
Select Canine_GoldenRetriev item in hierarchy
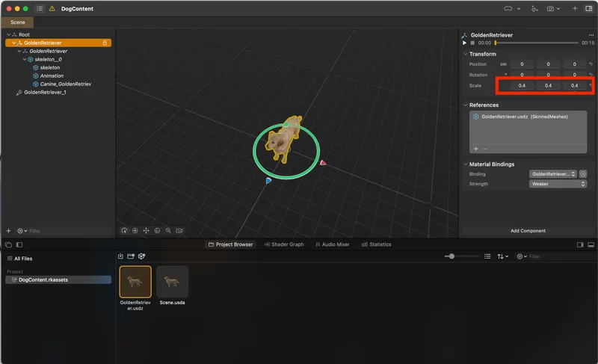(66, 84)
